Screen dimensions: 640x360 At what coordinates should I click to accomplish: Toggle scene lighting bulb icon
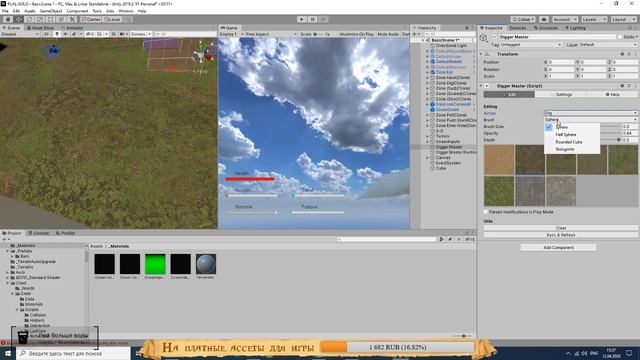point(57,34)
